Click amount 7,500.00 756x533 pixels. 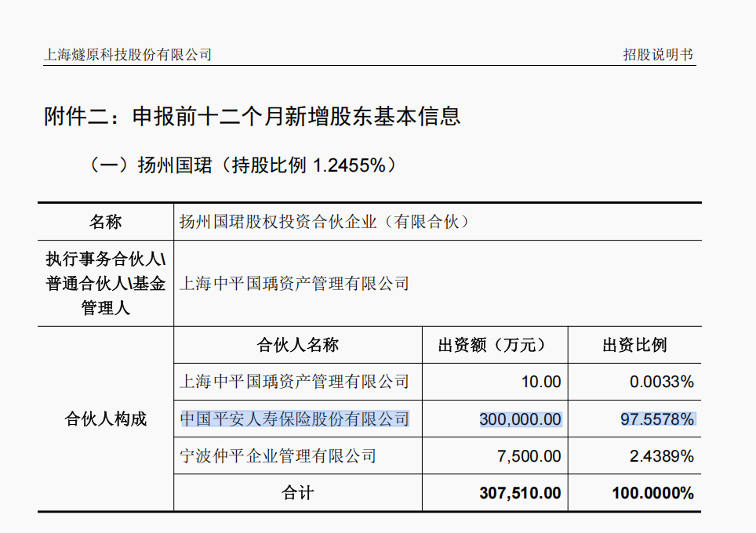[x=529, y=456]
